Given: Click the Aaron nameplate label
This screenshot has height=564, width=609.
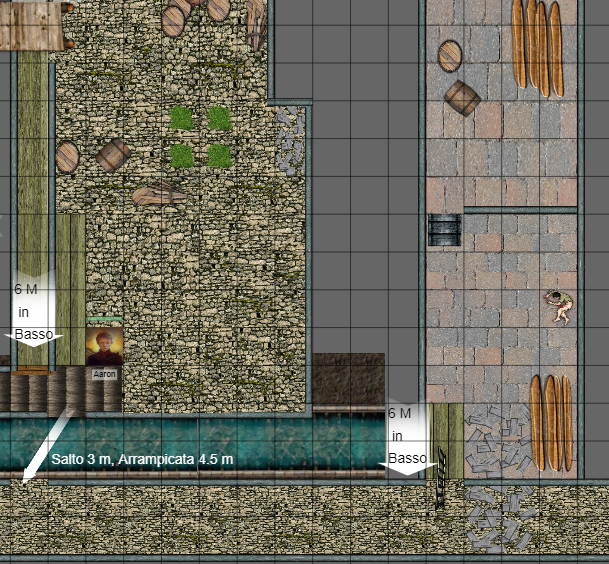Looking at the screenshot, I should click(x=104, y=374).
